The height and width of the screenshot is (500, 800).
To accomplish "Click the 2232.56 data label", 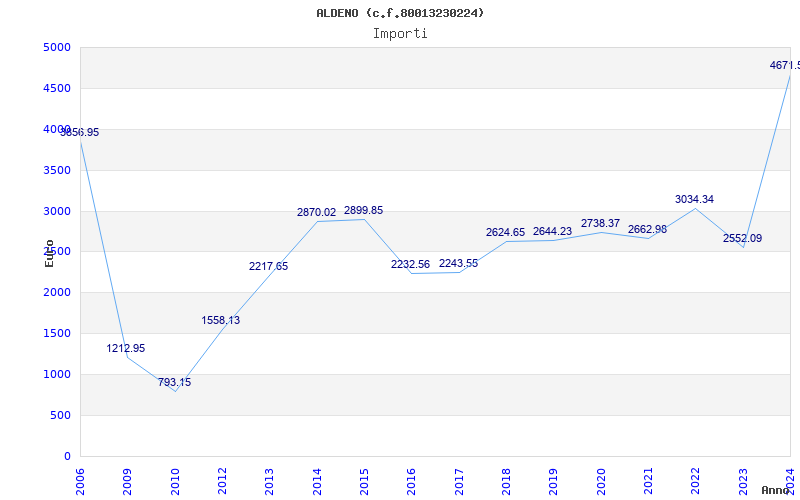I will 410,264.
